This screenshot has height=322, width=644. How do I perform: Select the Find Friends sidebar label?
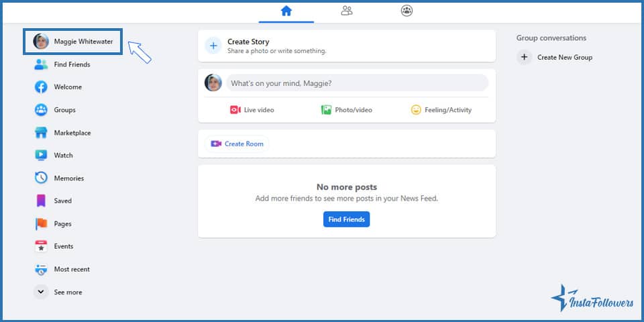click(72, 64)
